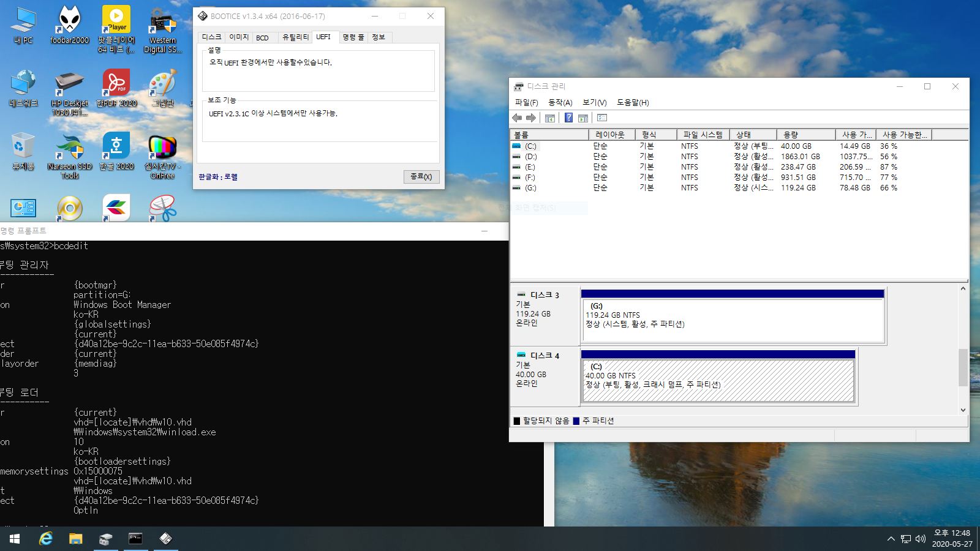This screenshot has width=980, height=551.
Task: Click the show/hide action pane toolbar icon
Action: [583, 118]
